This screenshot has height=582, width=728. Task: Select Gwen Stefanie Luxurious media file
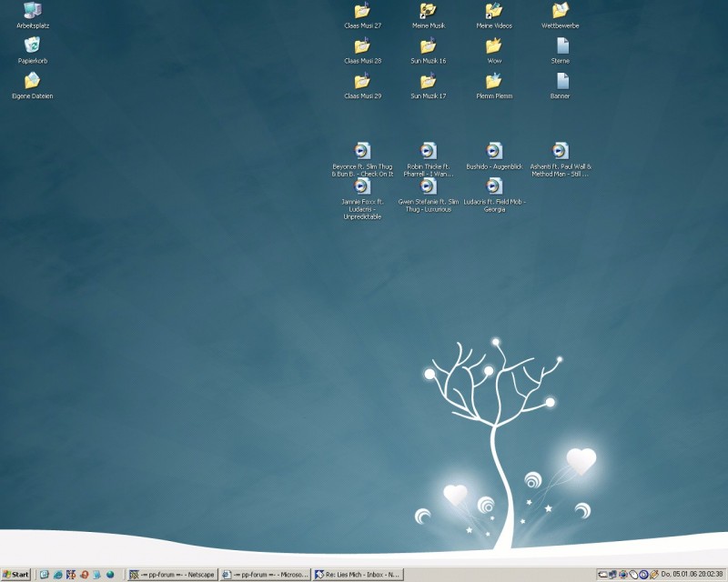(429, 186)
